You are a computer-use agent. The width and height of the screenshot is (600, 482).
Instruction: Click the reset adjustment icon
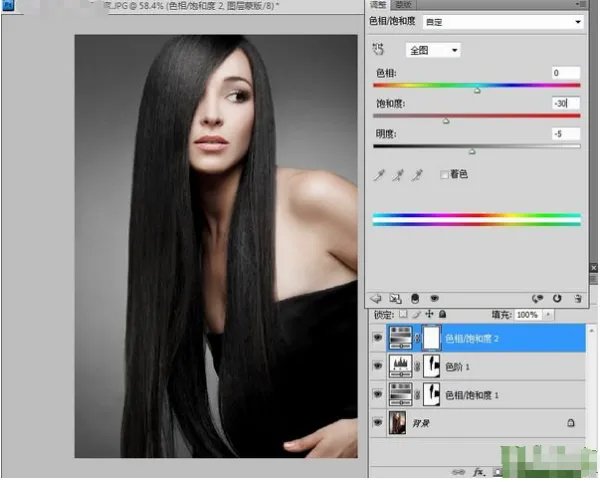pyautogui.click(x=556, y=298)
